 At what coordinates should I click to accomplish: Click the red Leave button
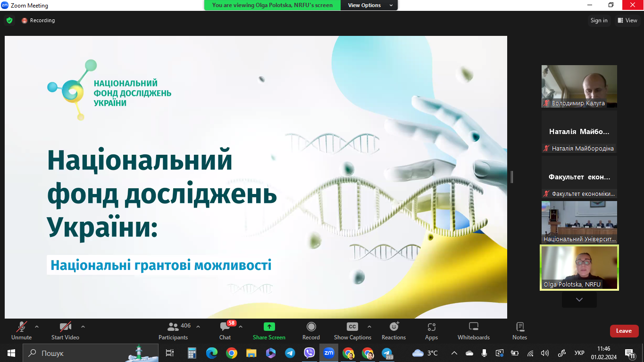pos(624,331)
